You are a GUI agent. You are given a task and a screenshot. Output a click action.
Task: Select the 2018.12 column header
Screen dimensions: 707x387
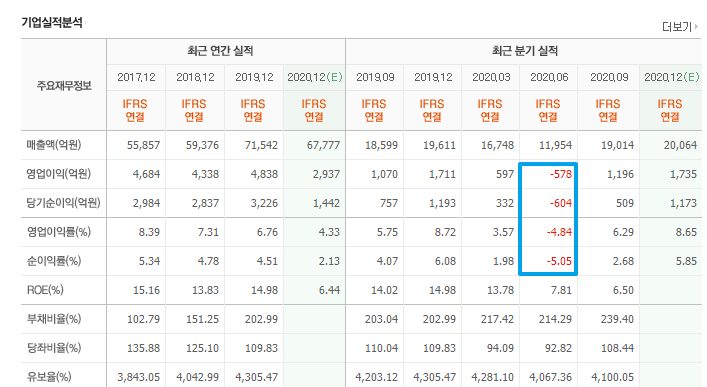point(195,78)
